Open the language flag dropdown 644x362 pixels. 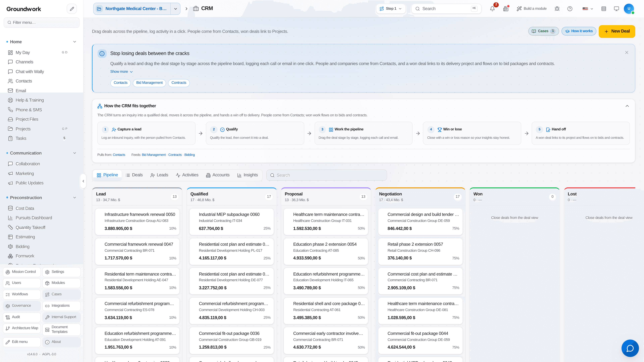click(x=588, y=9)
